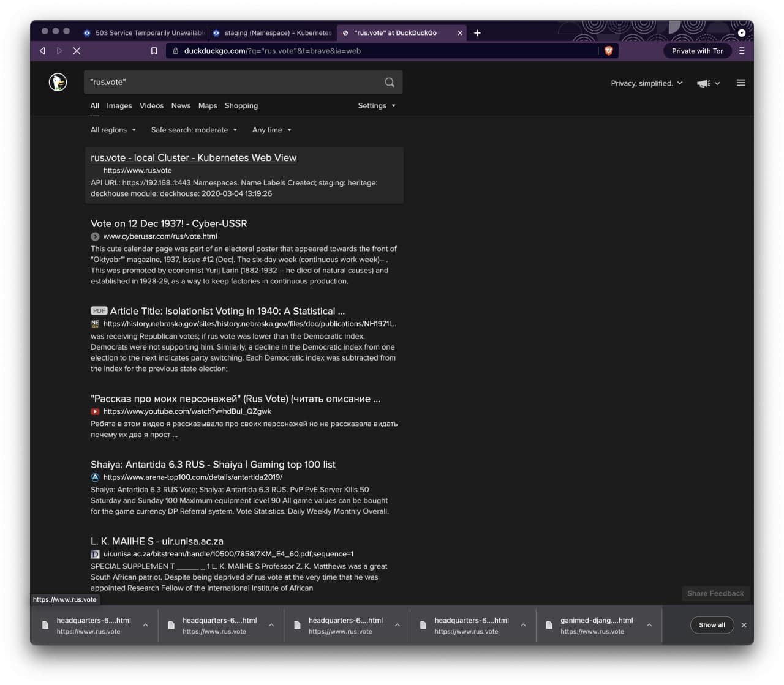784x685 pixels.
Task: Click the PDF badge on the Nebraska result
Action: 98,311
